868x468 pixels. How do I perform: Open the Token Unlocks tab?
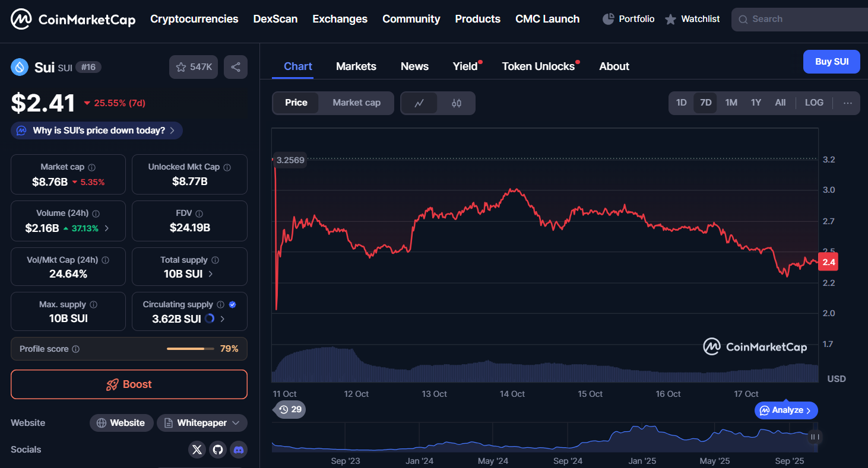click(538, 66)
